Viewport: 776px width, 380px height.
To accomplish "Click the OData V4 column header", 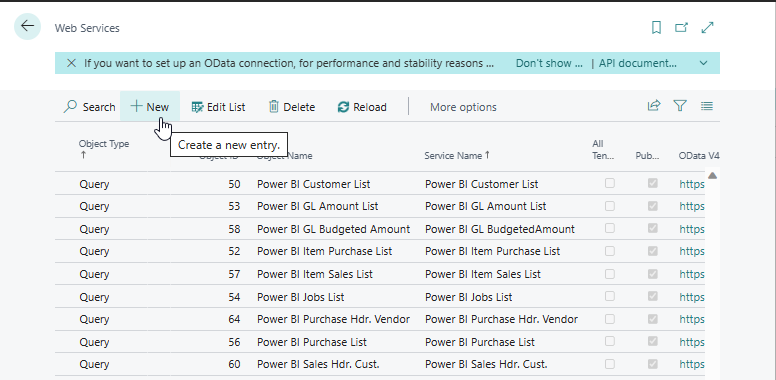I will click(x=699, y=155).
